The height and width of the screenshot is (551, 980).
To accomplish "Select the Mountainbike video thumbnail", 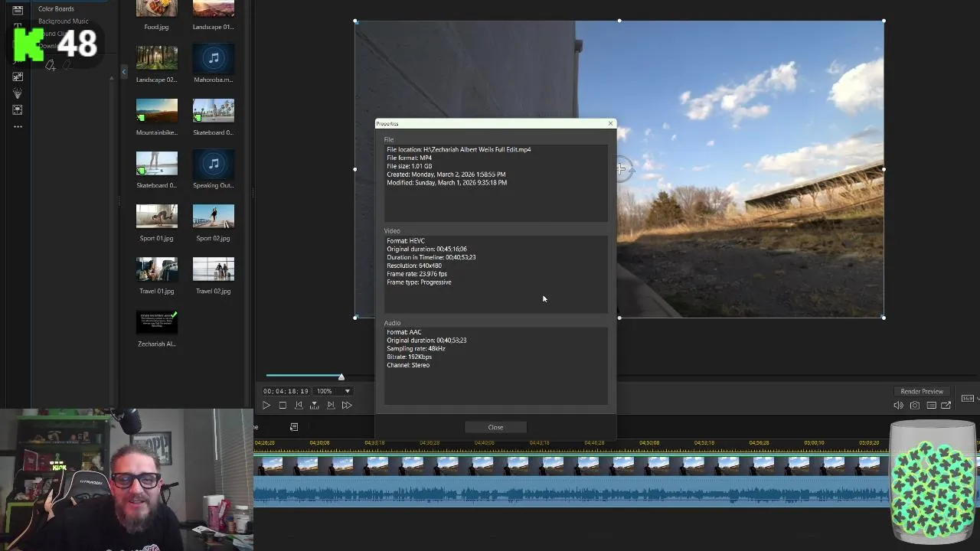I will (156, 111).
